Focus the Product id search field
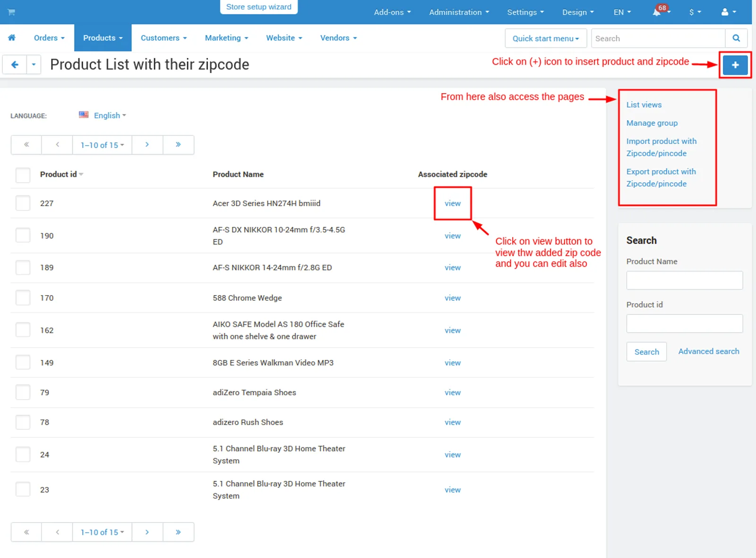Viewport: 756px width, 558px height. click(684, 323)
